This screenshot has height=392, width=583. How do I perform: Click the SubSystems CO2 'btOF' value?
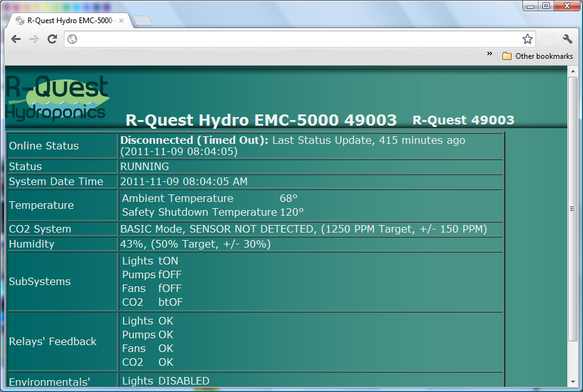(x=171, y=302)
